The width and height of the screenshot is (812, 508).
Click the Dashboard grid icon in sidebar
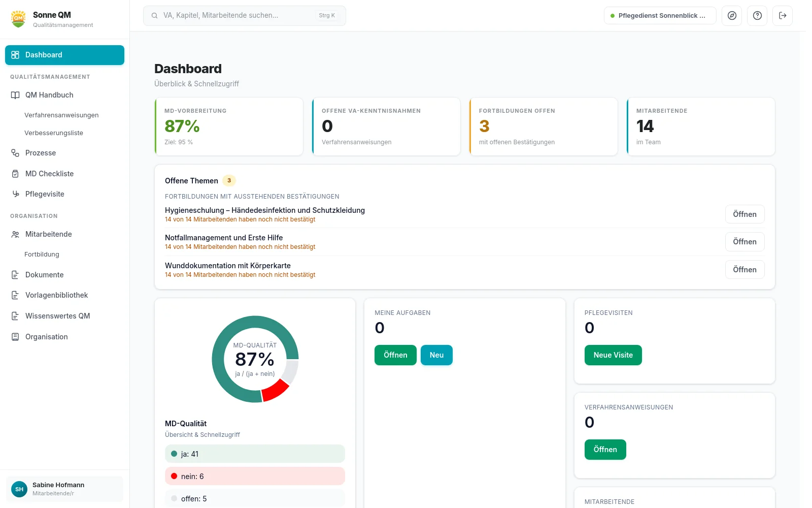pos(15,55)
